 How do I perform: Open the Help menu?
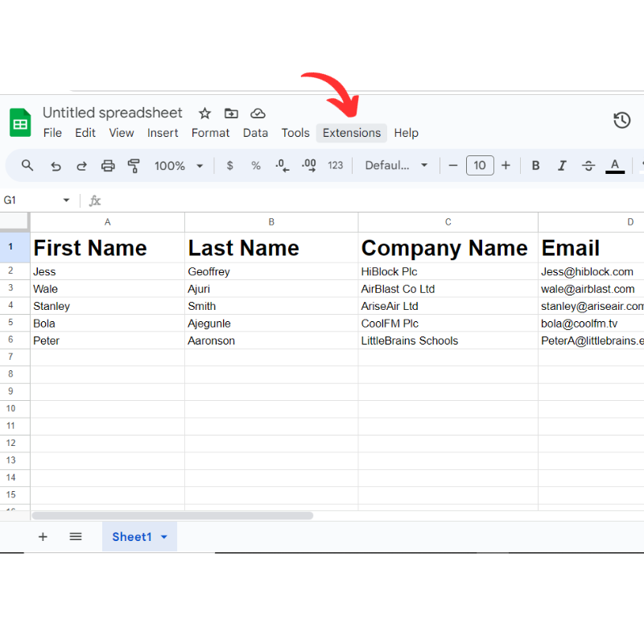coord(407,133)
